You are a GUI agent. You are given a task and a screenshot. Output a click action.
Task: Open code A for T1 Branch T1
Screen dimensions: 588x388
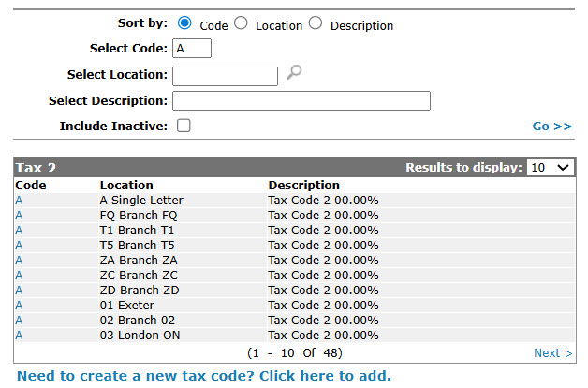point(19,231)
